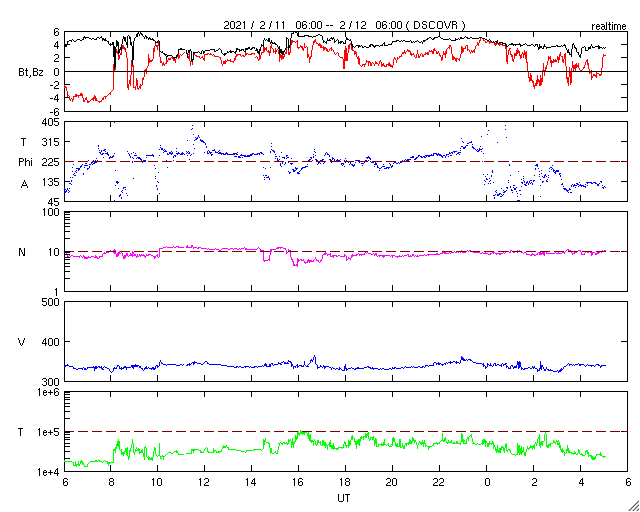Image resolution: width=640 pixels, height=512 pixels.
Task: Click the "135" tick label
Action: pyautogui.click(x=51, y=182)
